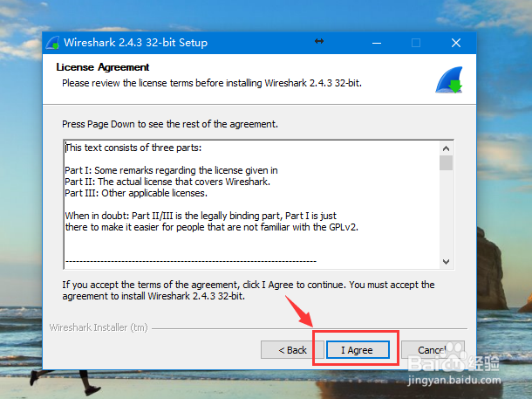Click 'Press Page Down to see the rest' text
Image resolution: width=532 pixels, height=399 pixels.
pyautogui.click(x=170, y=124)
